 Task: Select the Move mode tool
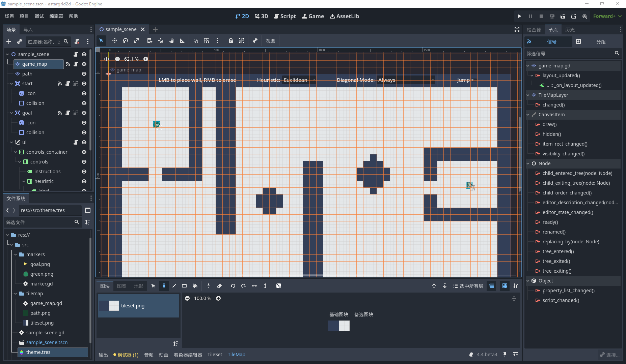click(115, 40)
